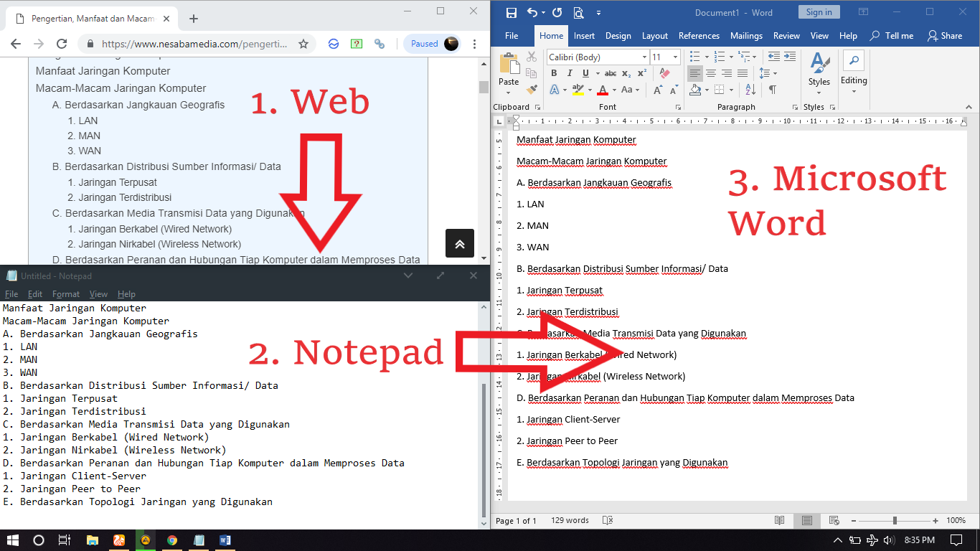This screenshot has width=980, height=551.
Task: Open Notepad's Format menu
Action: (x=65, y=293)
